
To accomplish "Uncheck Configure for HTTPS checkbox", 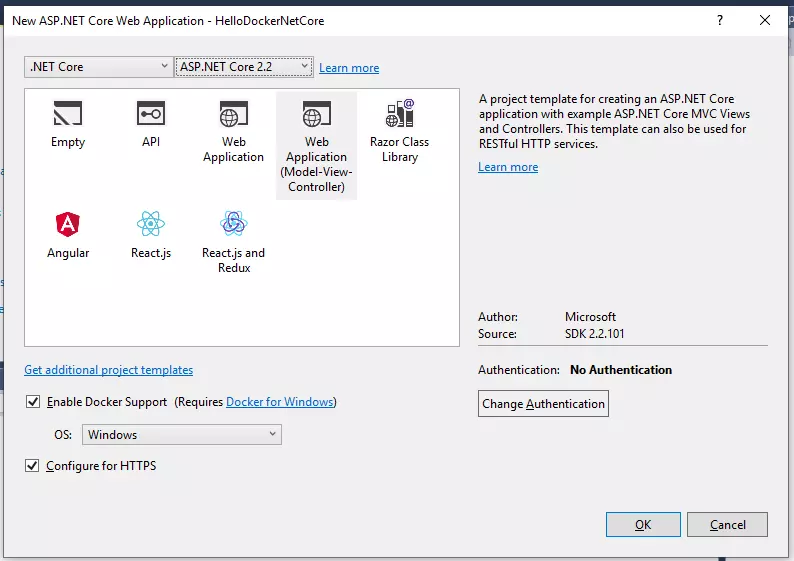I will click(x=32, y=465).
